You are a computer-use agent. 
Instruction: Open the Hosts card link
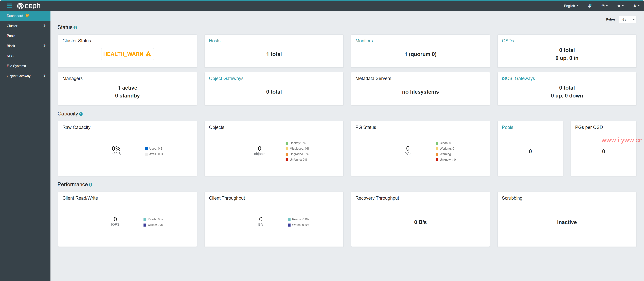tap(214, 41)
